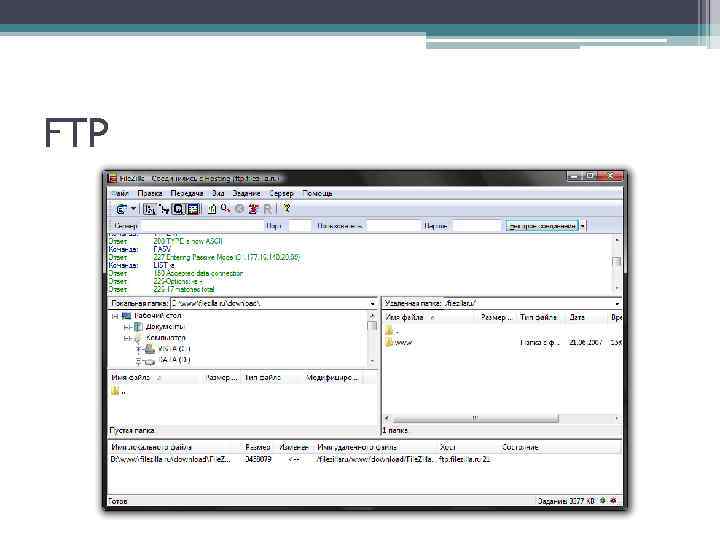The height and width of the screenshot is (540, 720).
Task: Open the Файл menu
Action: [x=120, y=194]
